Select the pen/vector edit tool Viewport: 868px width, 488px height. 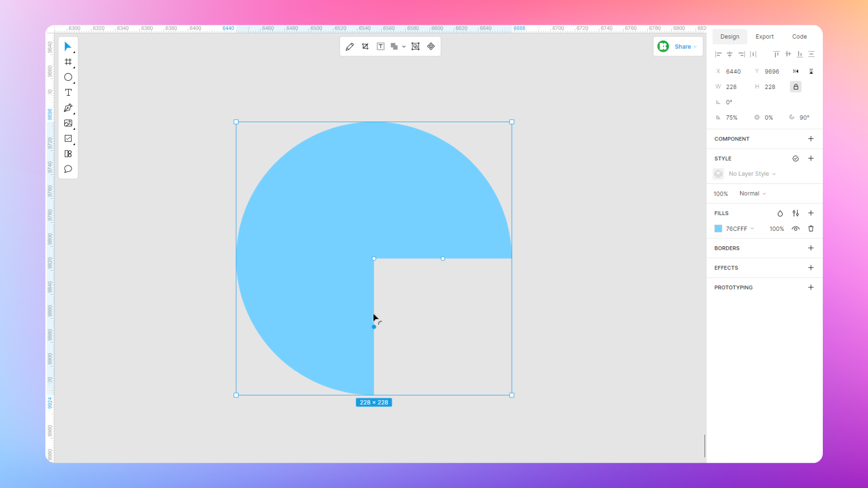coord(68,108)
